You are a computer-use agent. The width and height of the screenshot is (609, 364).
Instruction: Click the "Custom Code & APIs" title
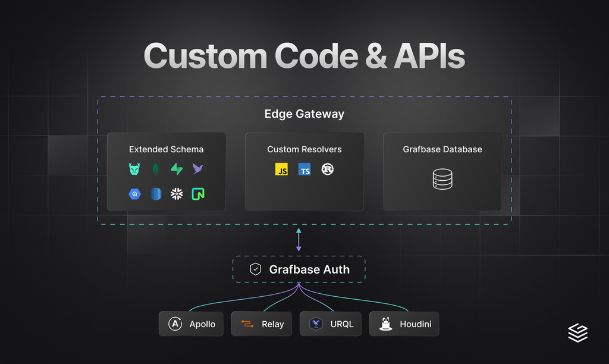[x=304, y=57]
